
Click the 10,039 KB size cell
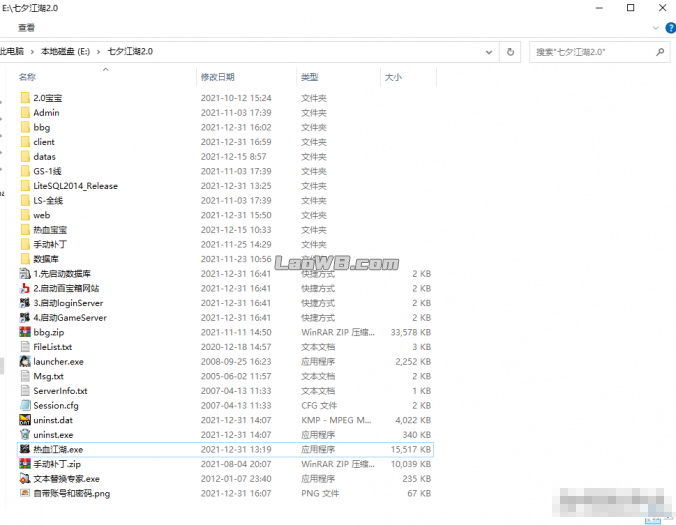411,464
